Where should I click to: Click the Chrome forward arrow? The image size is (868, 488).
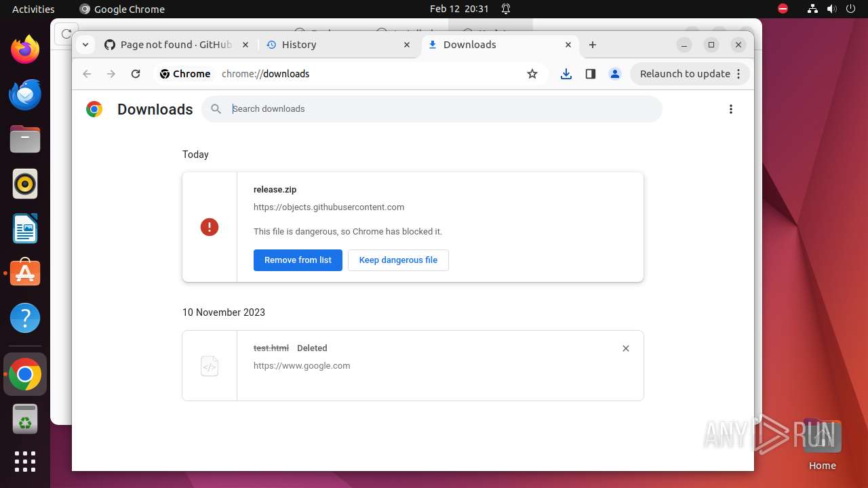[111, 74]
